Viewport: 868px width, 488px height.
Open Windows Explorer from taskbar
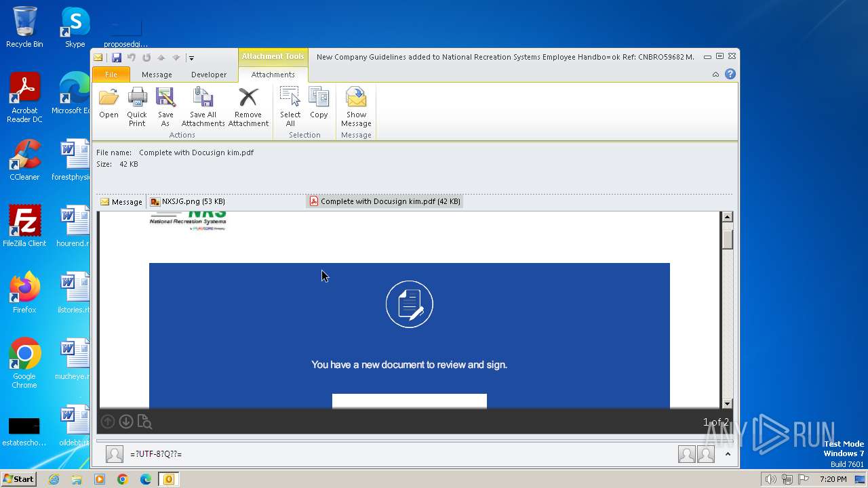77,479
